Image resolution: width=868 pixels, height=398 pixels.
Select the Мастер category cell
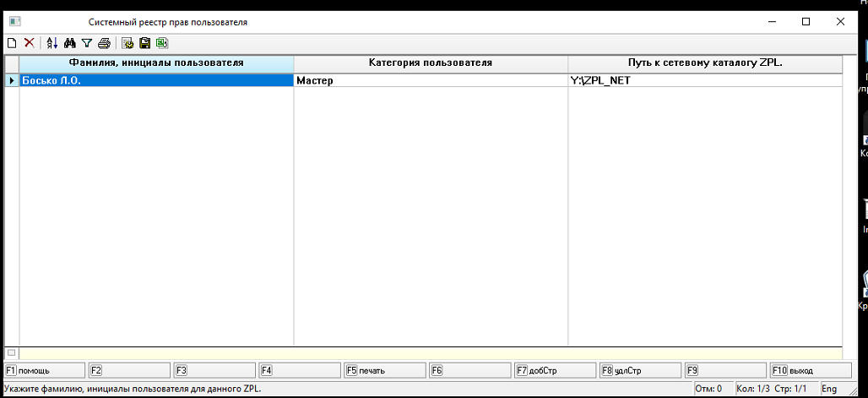click(431, 81)
